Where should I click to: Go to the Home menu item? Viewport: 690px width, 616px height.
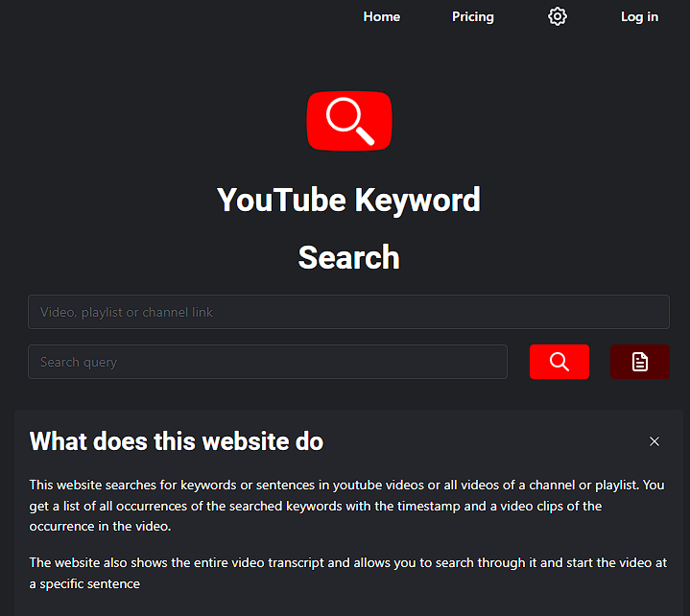(382, 16)
